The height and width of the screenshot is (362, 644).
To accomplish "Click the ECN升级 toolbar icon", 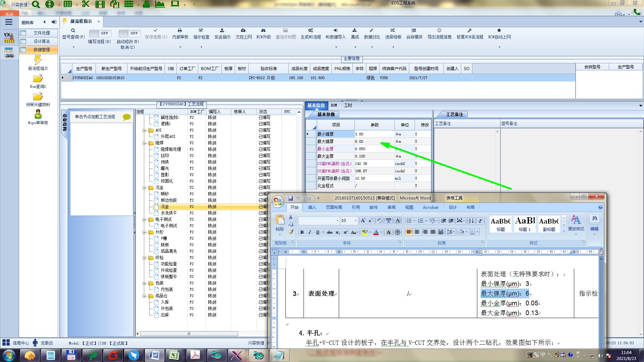I will 263,31.
